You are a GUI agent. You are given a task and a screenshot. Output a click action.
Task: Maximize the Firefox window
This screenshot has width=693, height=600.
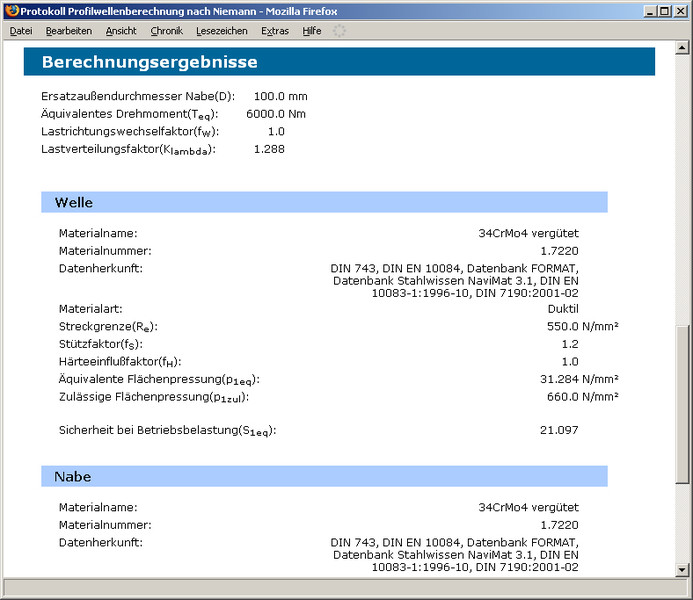pyautogui.click(x=665, y=11)
